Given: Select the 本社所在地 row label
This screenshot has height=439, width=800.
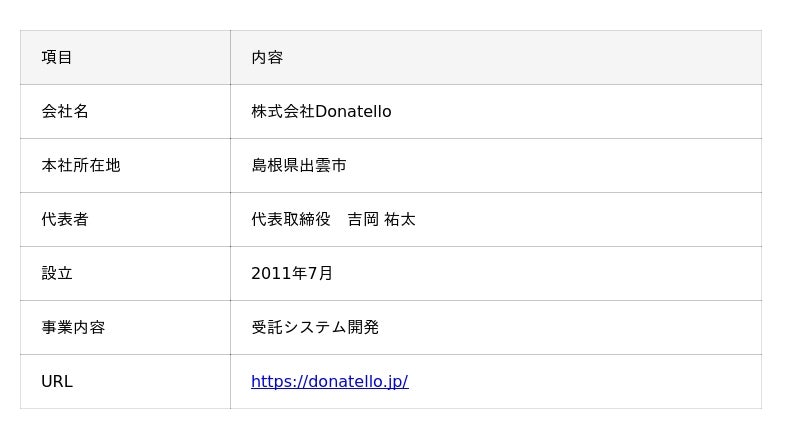Looking at the screenshot, I should [x=81, y=165].
